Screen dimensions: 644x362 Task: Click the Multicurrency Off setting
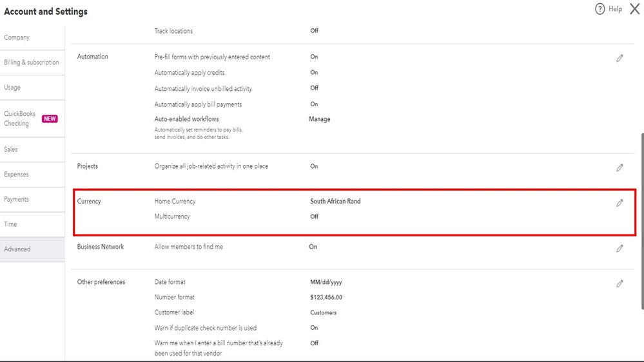315,217
